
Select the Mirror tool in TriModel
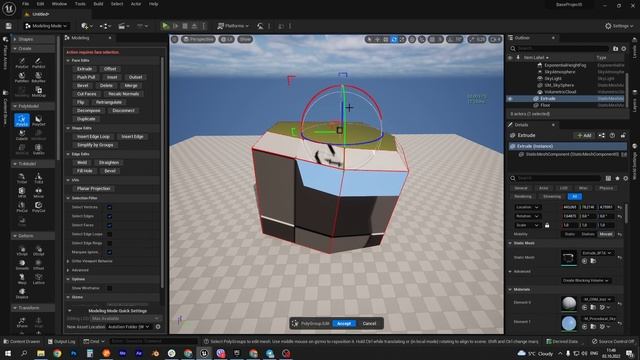38,193
